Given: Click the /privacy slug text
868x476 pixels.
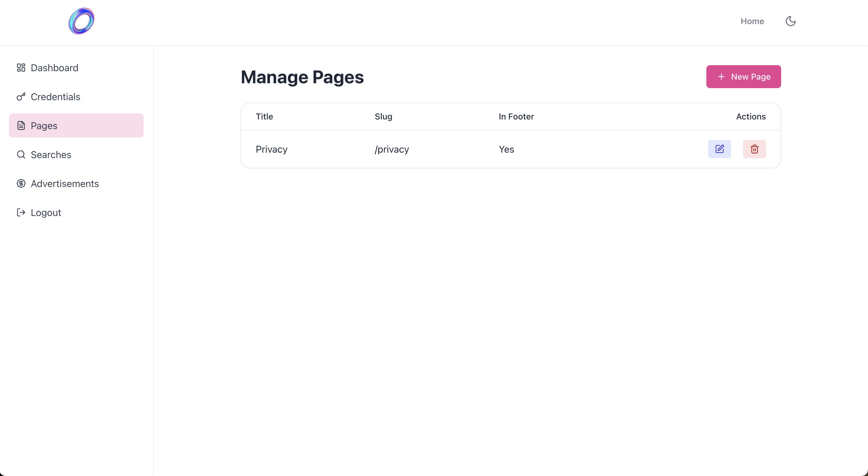Looking at the screenshot, I should click(391, 149).
